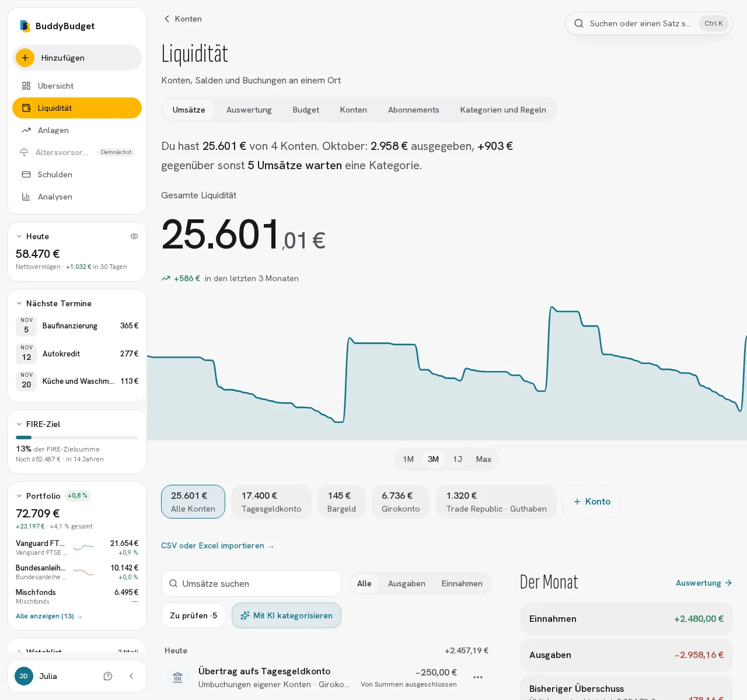Open the CSV oder Excel importieren link
This screenshot has width=747, height=700.
(218, 545)
